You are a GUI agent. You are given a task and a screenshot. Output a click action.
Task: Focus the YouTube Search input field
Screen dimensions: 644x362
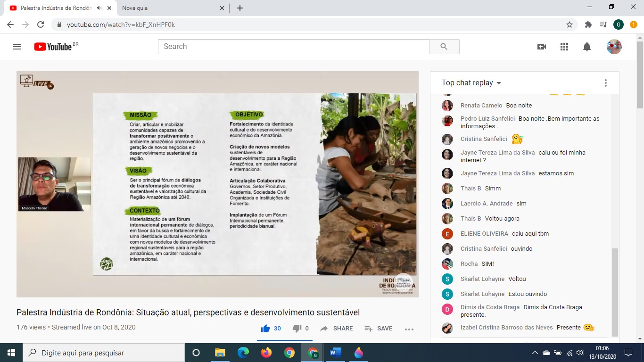pos(293,47)
